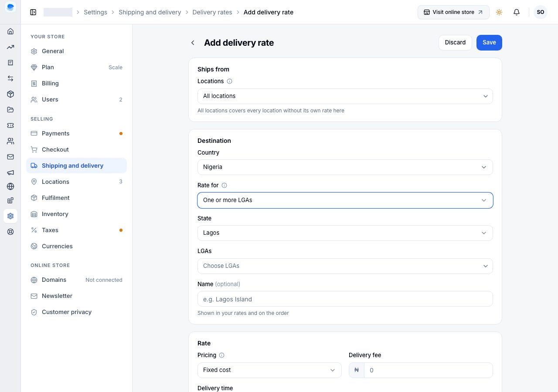Click the Save button

tap(489, 43)
